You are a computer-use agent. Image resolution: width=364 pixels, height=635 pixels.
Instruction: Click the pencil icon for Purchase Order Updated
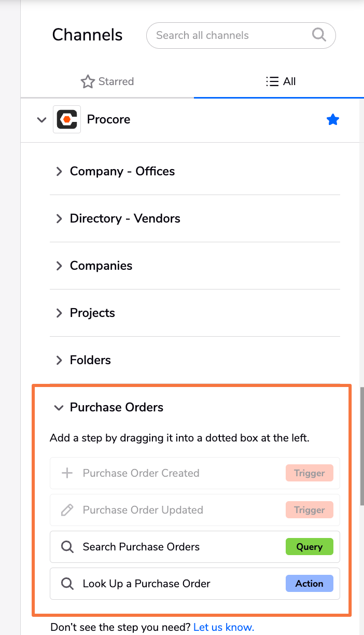67,510
